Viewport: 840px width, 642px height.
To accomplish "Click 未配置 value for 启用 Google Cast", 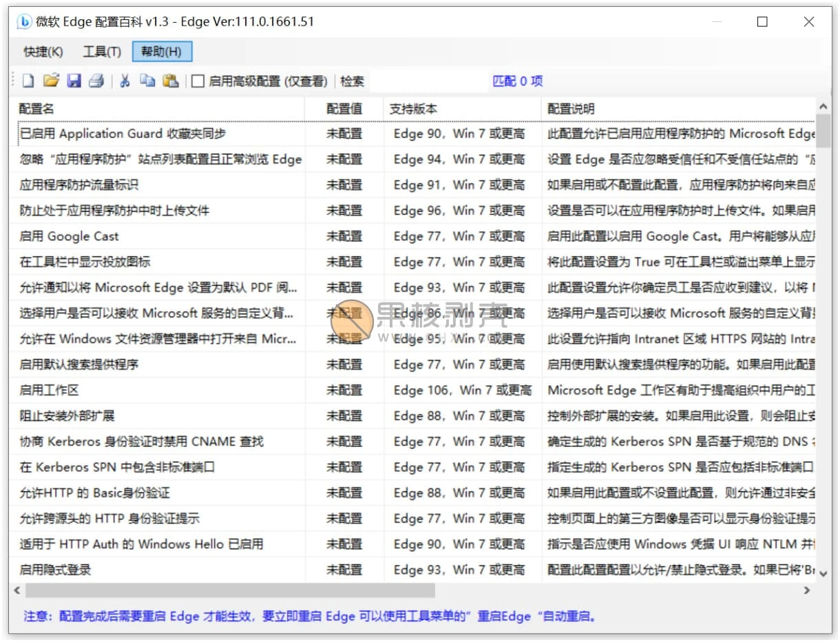I will pos(344,236).
